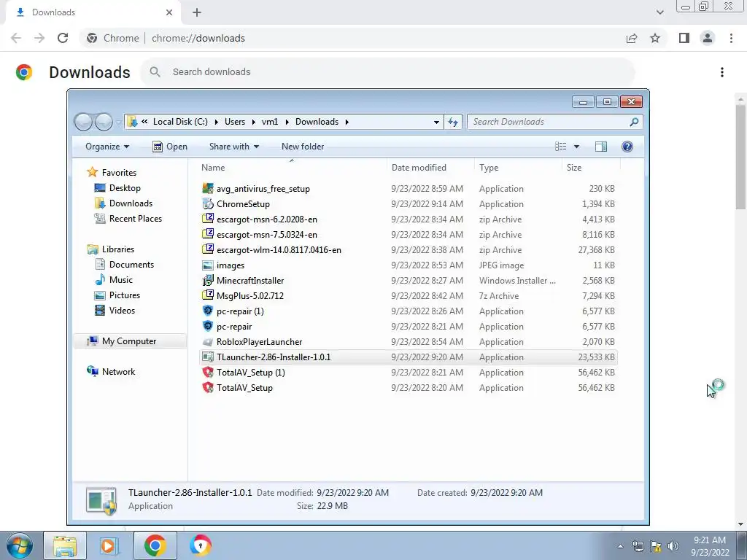747x560 pixels.
Task: Click Chrome's reload page icon
Action: click(63, 38)
